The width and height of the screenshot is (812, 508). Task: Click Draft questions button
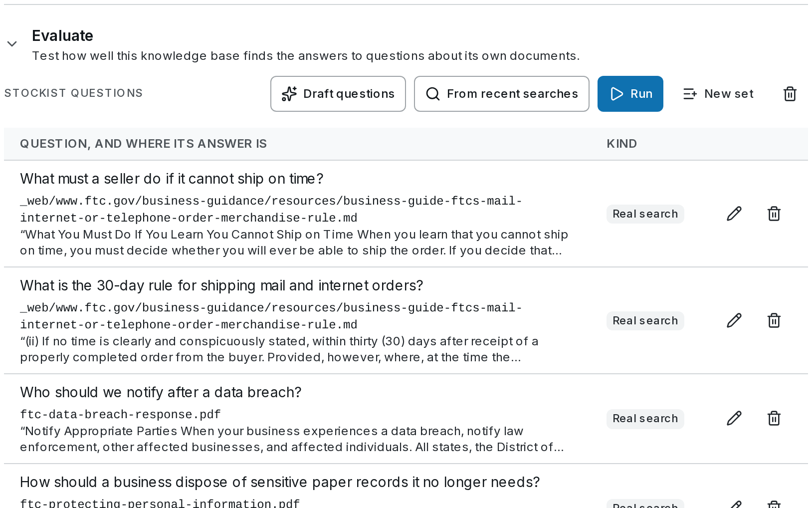click(338, 94)
